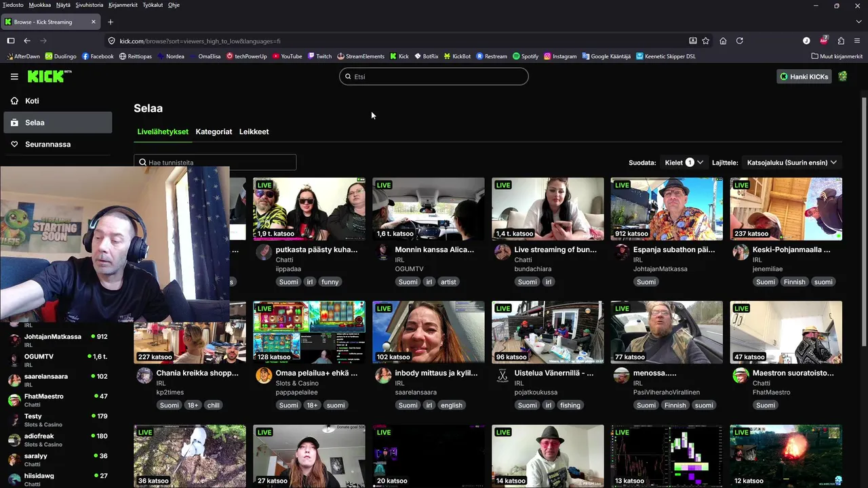868x488 pixels.
Task: Open the Katsojaluku sort dropdown
Action: pos(791,163)
